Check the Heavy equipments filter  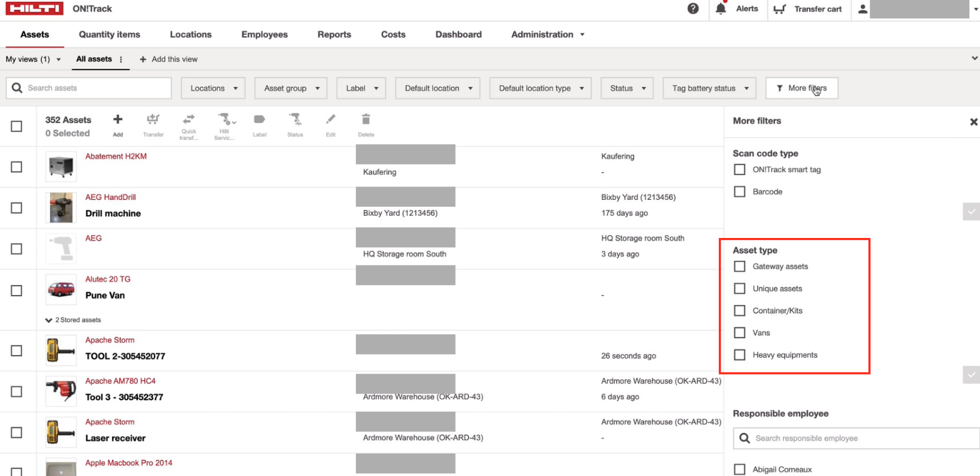click(x=740, y=355)
